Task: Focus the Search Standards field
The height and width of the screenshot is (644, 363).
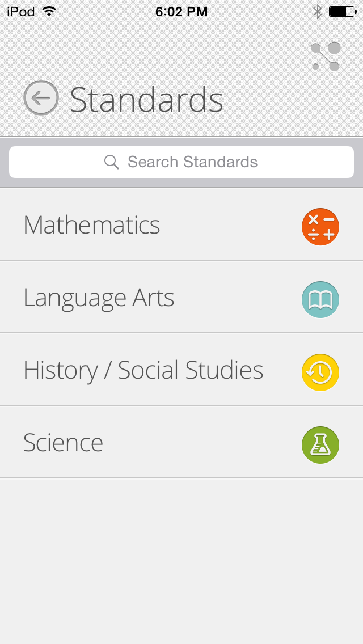Action: click(x=193, y=163)
